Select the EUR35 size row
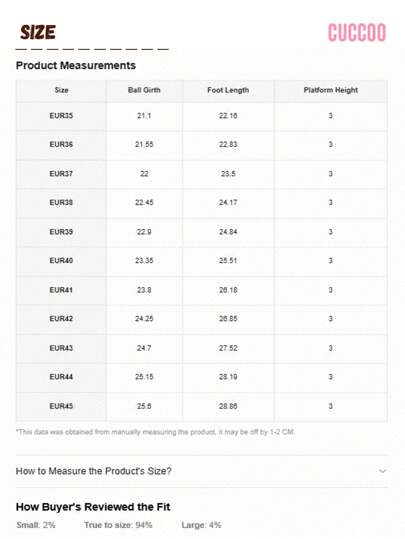 [201, 116]
